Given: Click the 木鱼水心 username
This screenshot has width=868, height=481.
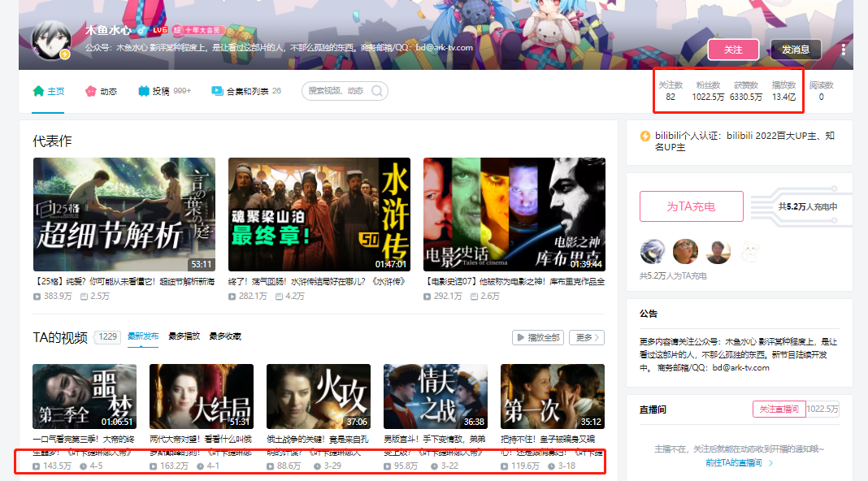Looking at the screenshot, I should click(109, 30).
